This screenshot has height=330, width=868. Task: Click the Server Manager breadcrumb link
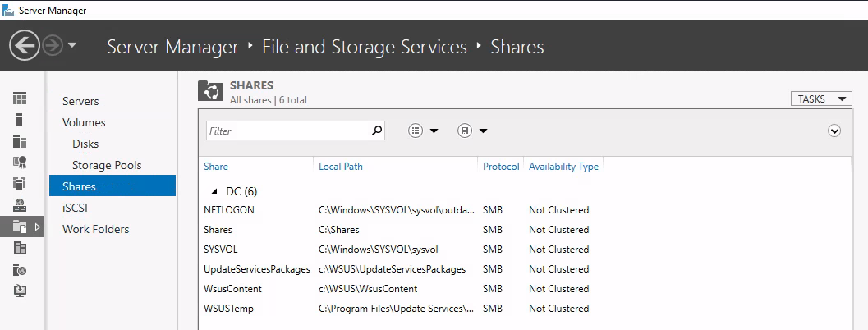coord(172,47)
